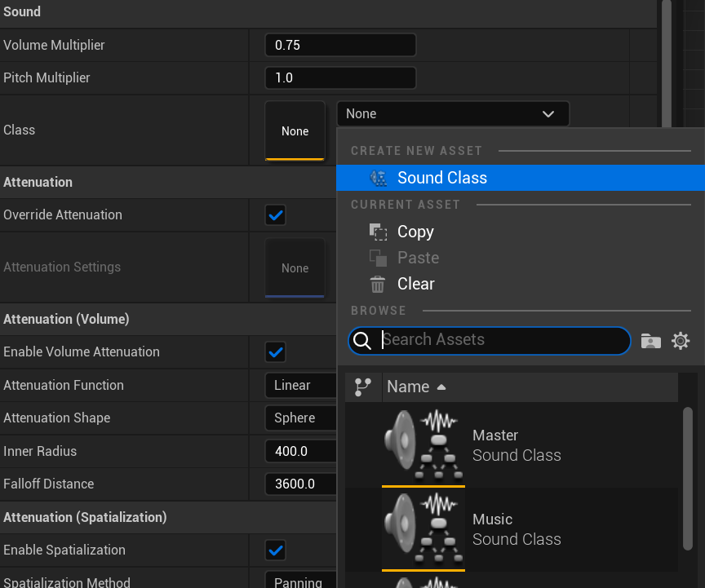705x588 pixels.
Task: Collapse the Attenuation (Volume) category
Action: (168, 319)
